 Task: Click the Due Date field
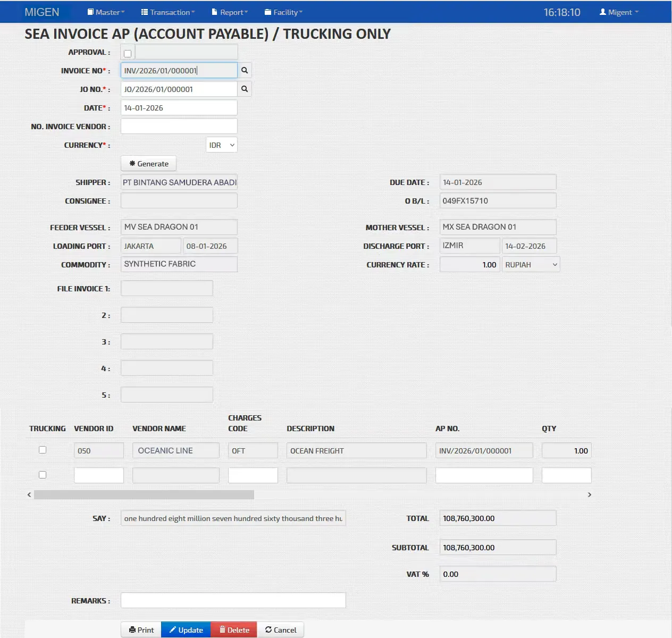click(x=498, y=182)
